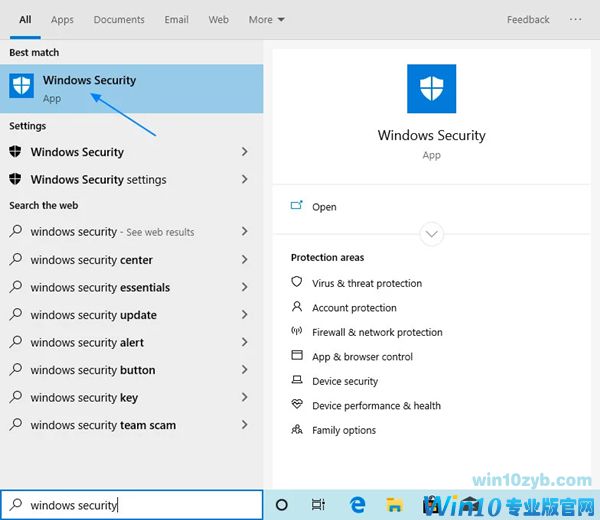The width and height of the screenshot is (600, 520).
Task: Open Account protection area
Action: point(354,308)
